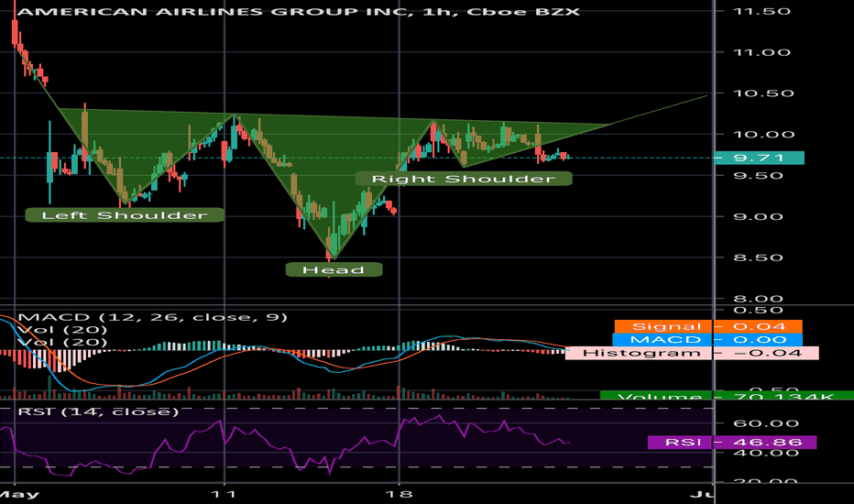Click the 8.00 price axis label

click(x=758, y=298)
